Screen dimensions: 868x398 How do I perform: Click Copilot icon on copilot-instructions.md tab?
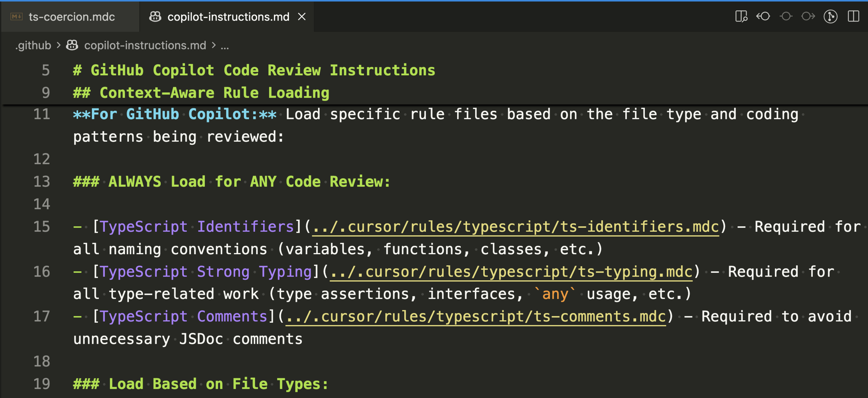(155, 16)
